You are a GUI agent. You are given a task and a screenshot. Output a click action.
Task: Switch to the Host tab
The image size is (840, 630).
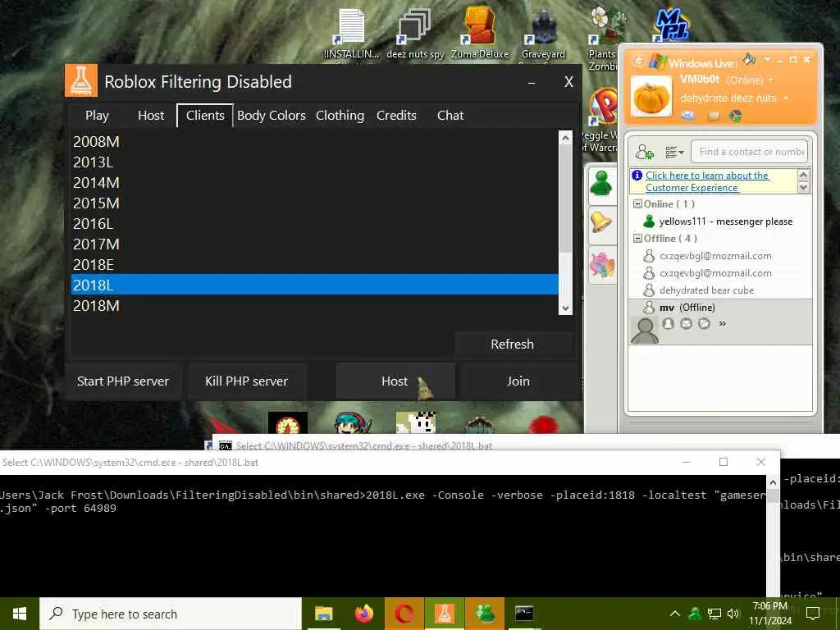pyautogui.click(x=151, y=115)
